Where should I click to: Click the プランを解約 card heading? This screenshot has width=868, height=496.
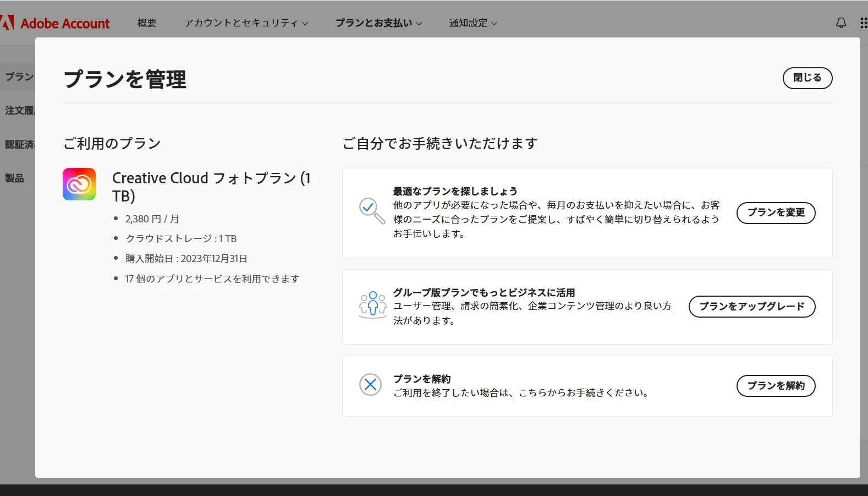coord(421,379)
